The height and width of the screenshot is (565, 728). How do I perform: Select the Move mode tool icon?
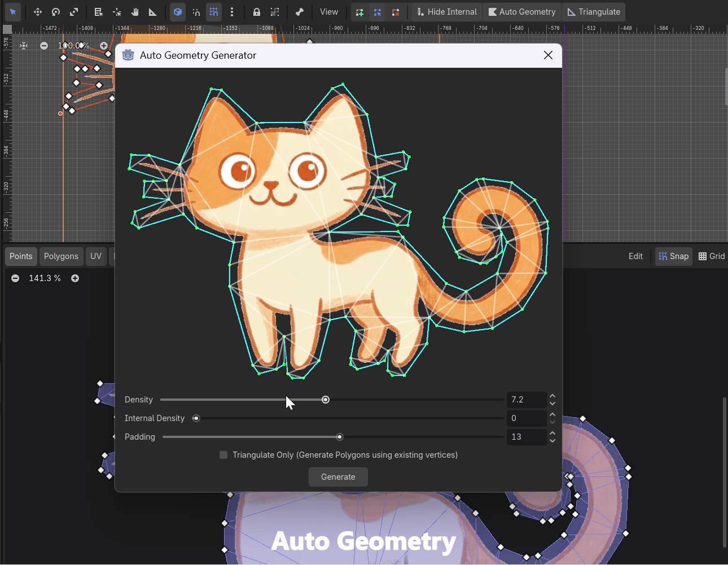pos(38,12)
